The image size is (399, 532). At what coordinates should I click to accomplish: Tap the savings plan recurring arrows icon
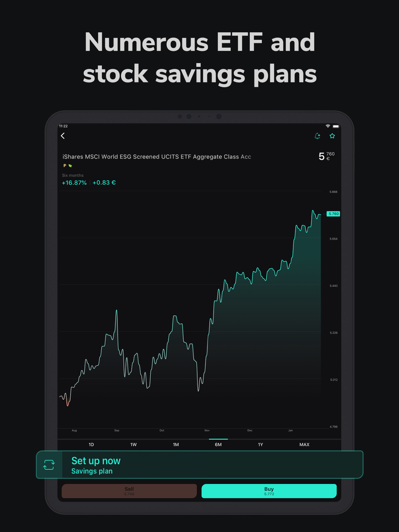pos(49,465)
